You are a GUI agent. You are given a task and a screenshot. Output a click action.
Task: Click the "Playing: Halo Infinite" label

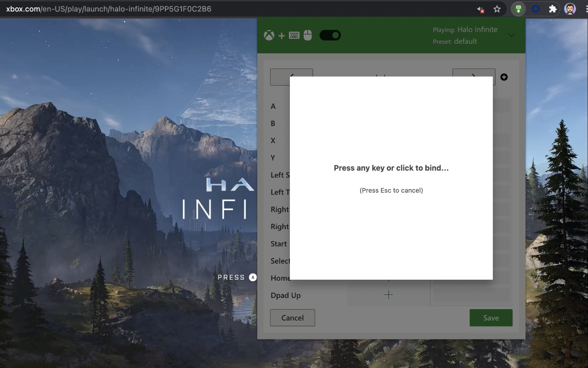pos(465,29)
